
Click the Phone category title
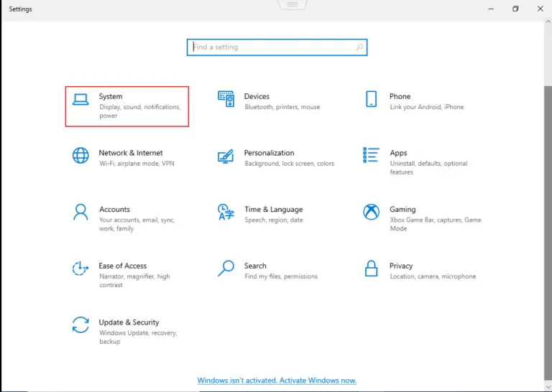pyautogui.click(x=400, y=96)
